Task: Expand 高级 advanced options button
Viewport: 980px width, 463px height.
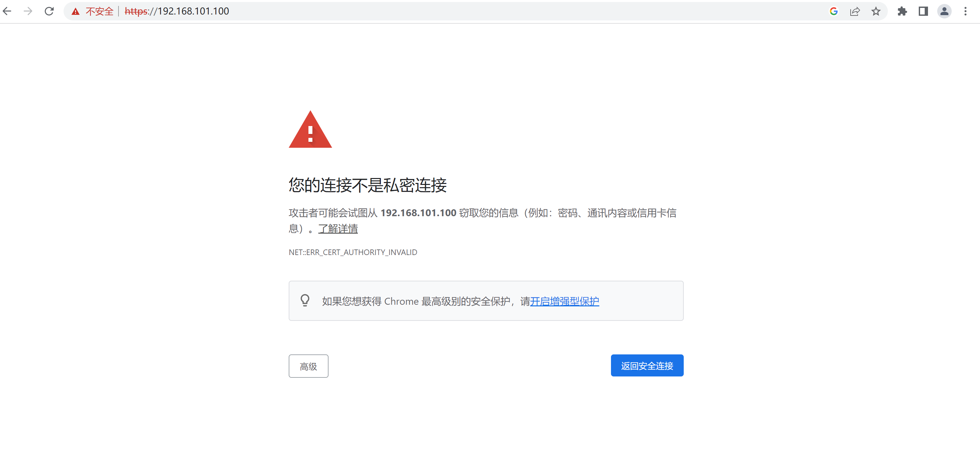Action: (308, 366)
